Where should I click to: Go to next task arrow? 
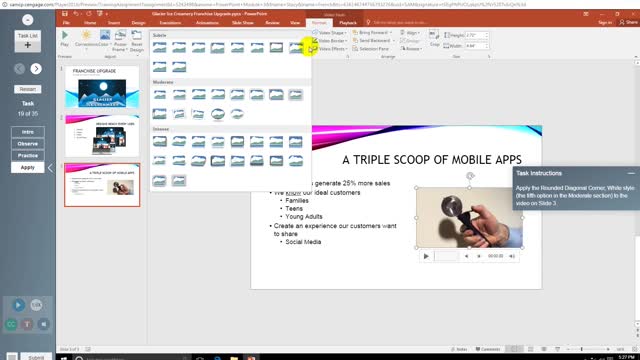click(x=36, y=69)
